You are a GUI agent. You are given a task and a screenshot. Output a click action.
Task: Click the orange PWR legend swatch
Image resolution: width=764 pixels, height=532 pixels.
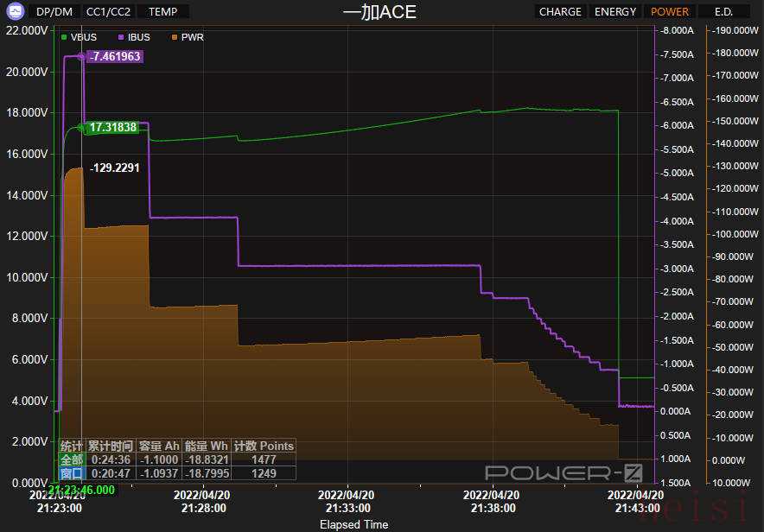(x=175, y=37)
